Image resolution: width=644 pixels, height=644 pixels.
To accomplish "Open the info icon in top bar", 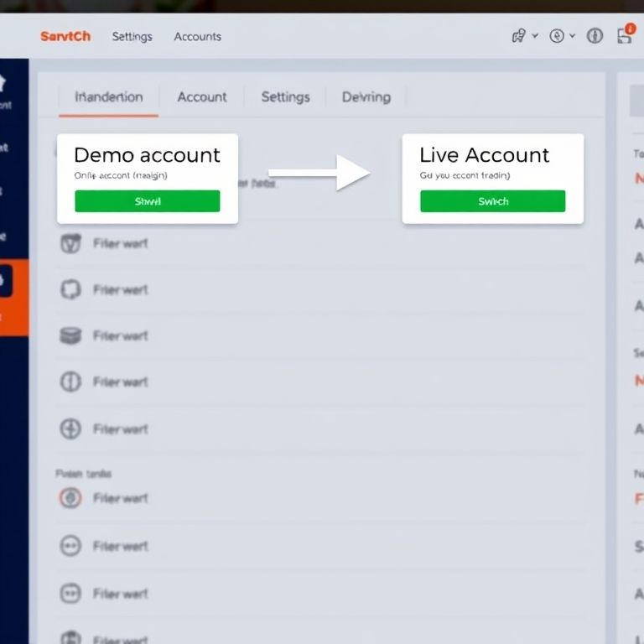I will point(595,36).
